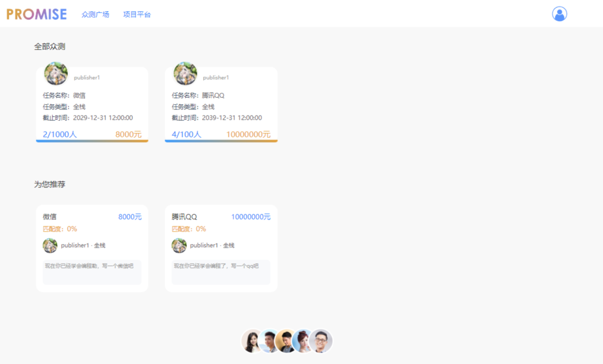Click publisher1's avatar in the 腾讯QQ recommendation card
603x364 pixels.
[179, 245]
